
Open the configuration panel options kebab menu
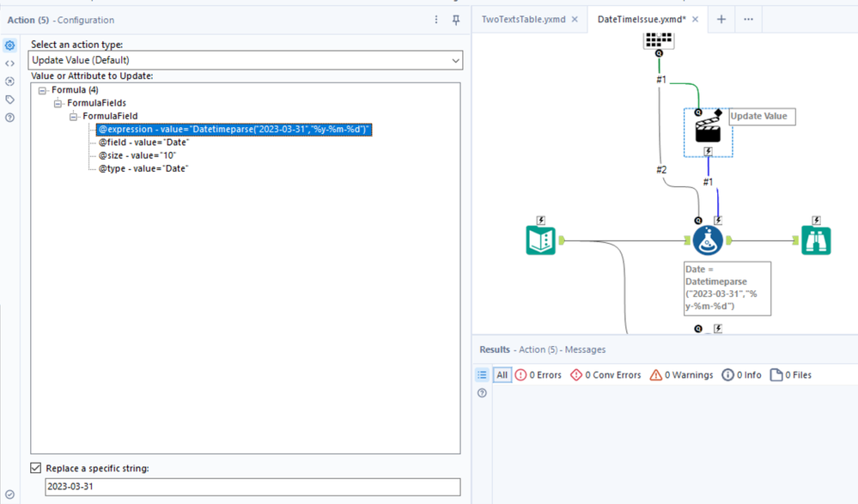coord(436,20)
